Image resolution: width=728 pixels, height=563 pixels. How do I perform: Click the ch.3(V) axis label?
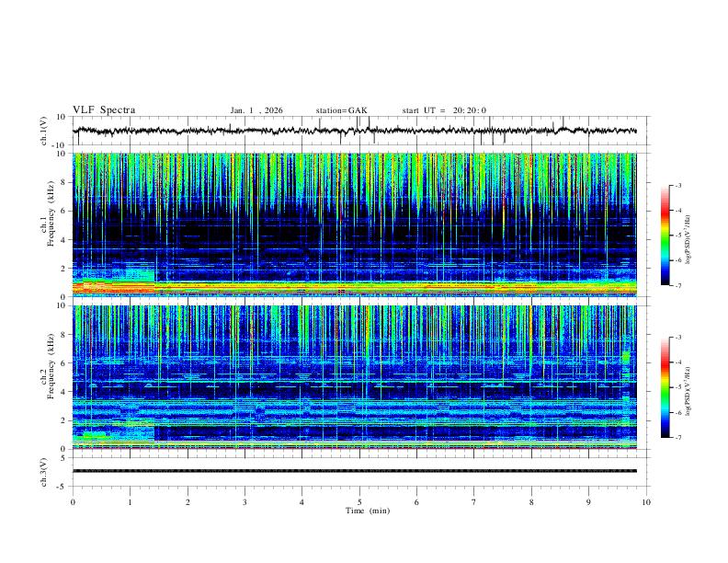point(43,472)
